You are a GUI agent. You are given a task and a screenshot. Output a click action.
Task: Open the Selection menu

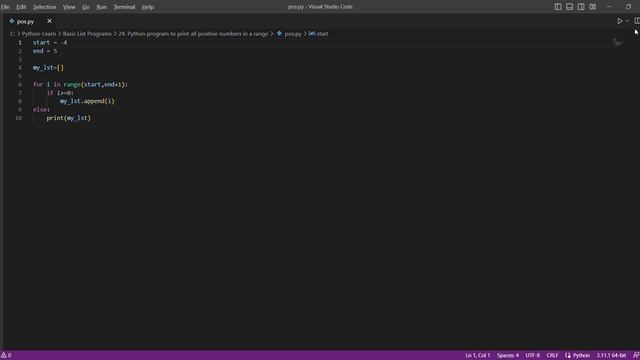[x=44, y=7]
